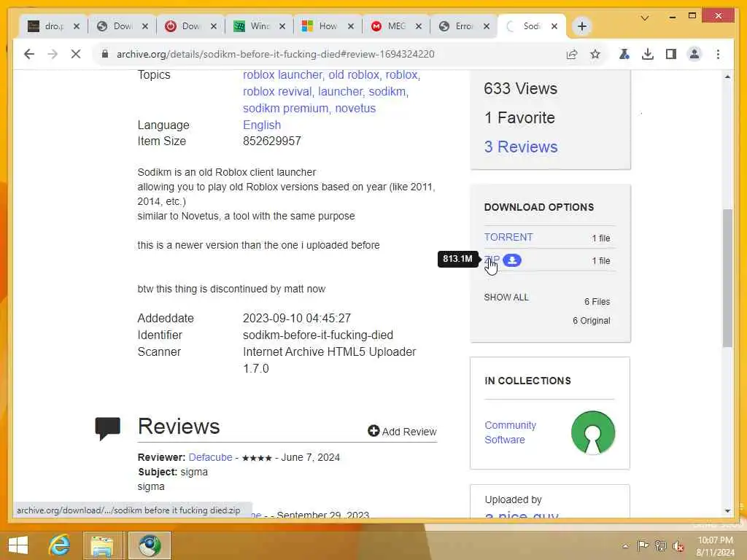
Task: Click the item size value 852629957
Action: [272, 141]
